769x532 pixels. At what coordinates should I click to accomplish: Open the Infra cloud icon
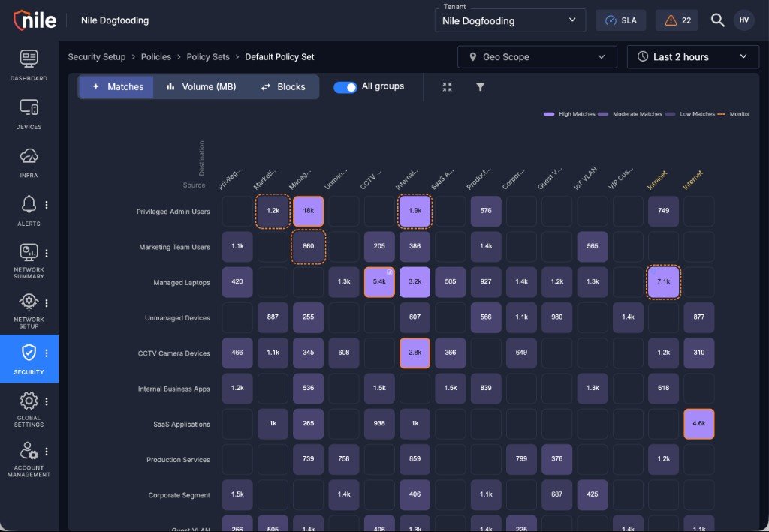click(x=29, y=156)
